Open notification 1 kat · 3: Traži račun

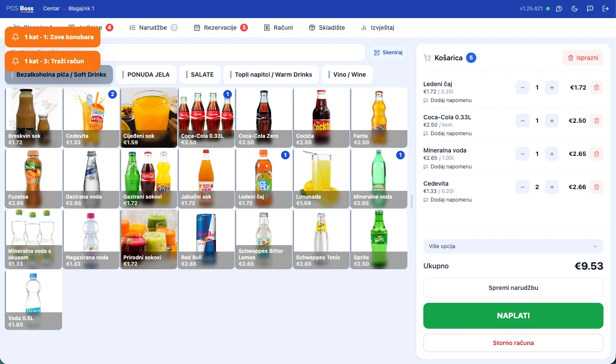[x=53, y=61]
